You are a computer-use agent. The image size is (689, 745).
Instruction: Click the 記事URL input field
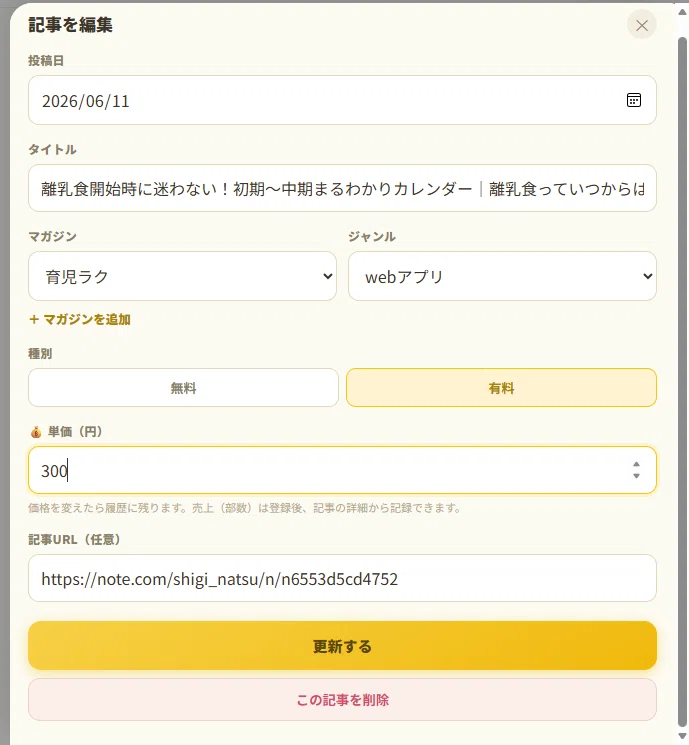click(x=342, y=578)
